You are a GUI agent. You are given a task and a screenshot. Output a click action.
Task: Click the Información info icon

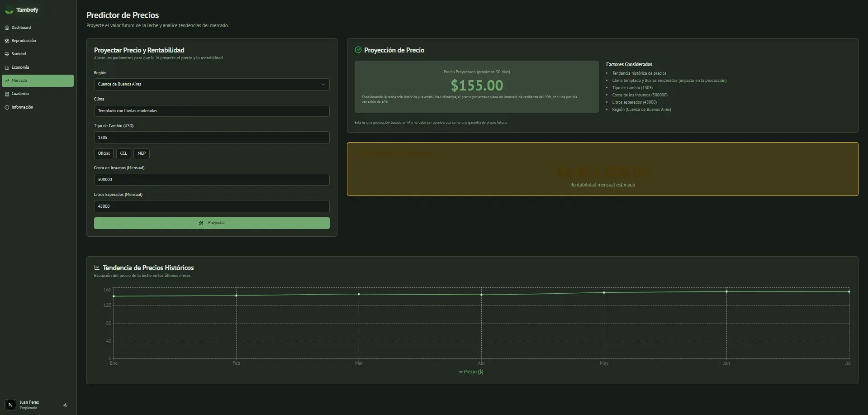[x=7, y=107]
